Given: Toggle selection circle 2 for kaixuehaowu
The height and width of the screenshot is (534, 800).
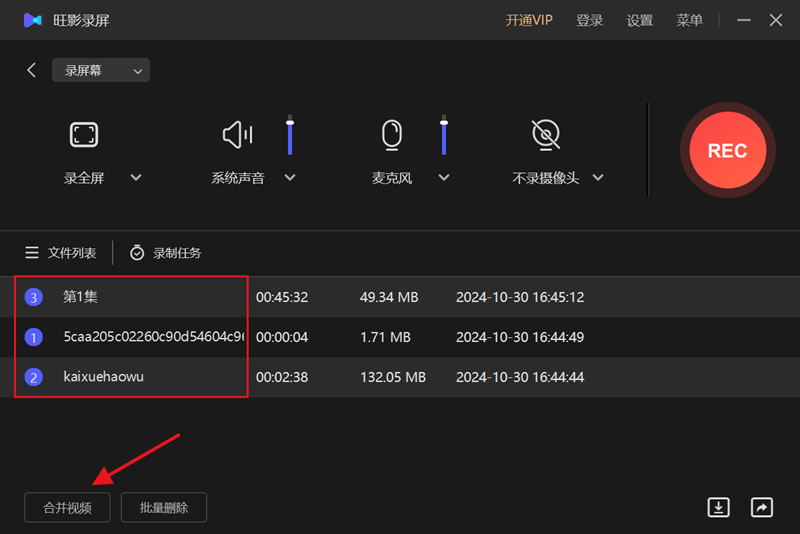Looking at the screenshot, I should [34, 377].
